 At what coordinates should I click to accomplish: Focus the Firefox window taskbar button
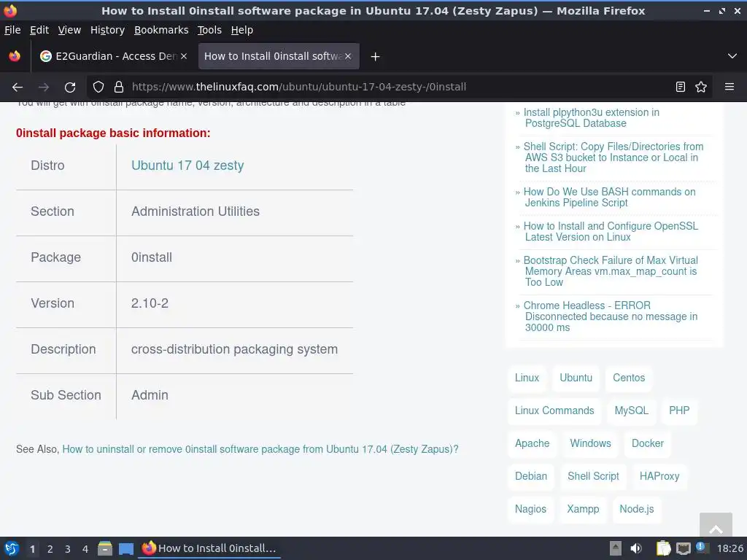209,548
